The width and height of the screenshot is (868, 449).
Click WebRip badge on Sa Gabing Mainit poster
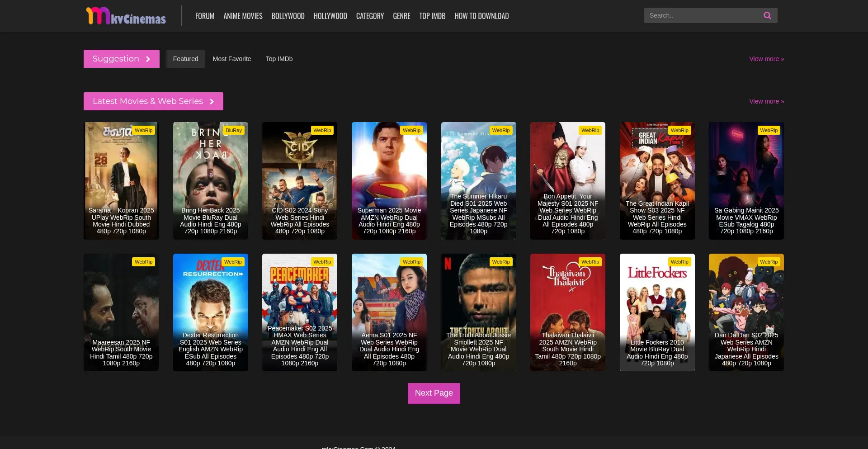point(769,130)
